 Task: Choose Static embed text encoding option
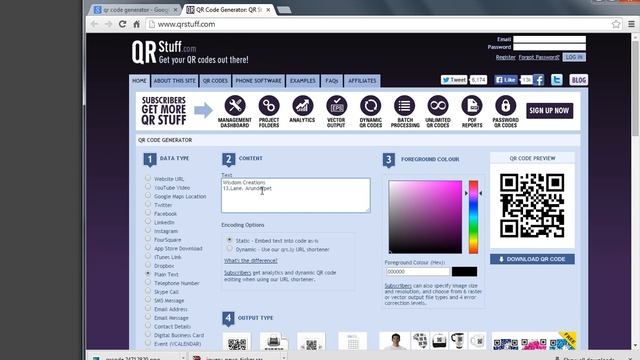[229, 240]
